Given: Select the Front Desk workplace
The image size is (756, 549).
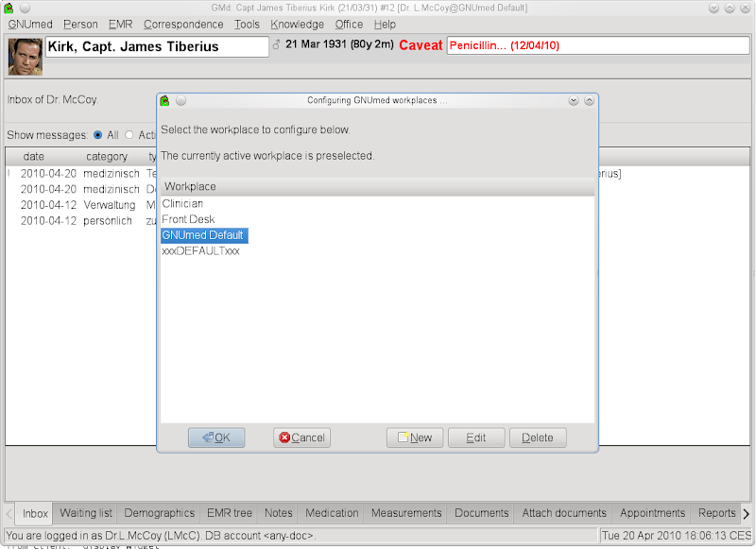Looking at the screenshot, I should pos(188,219).
